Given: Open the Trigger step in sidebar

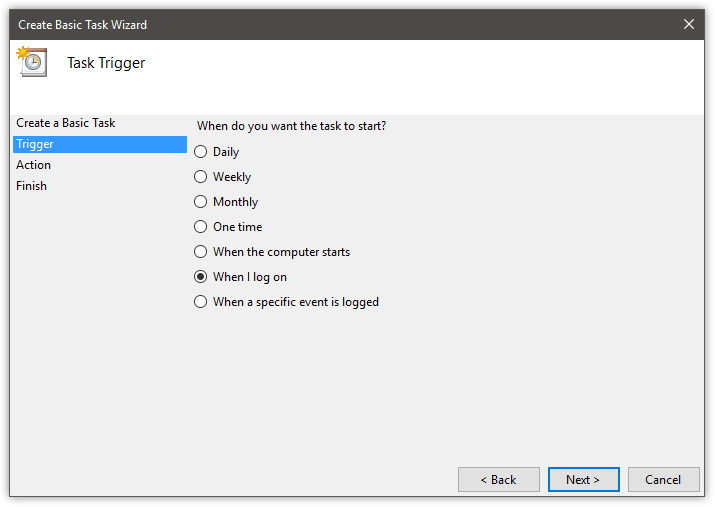Looking at the screenshot, I should click(100, 144).
